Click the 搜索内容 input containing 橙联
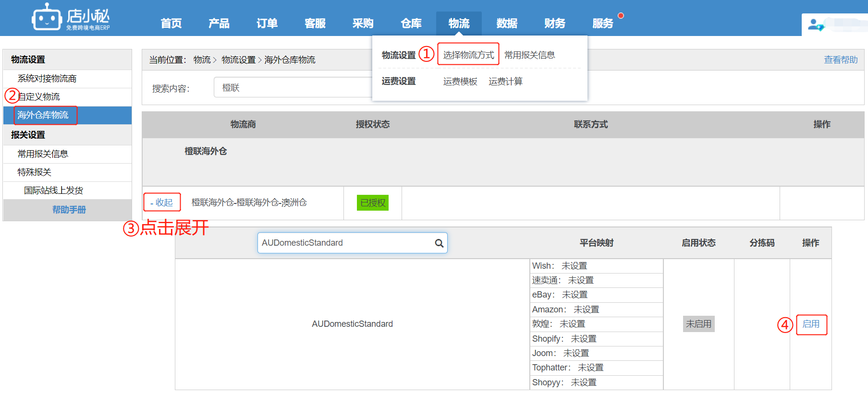Image resolution: width=868 pixels, height=393 pixels. (x=293, y=88)
